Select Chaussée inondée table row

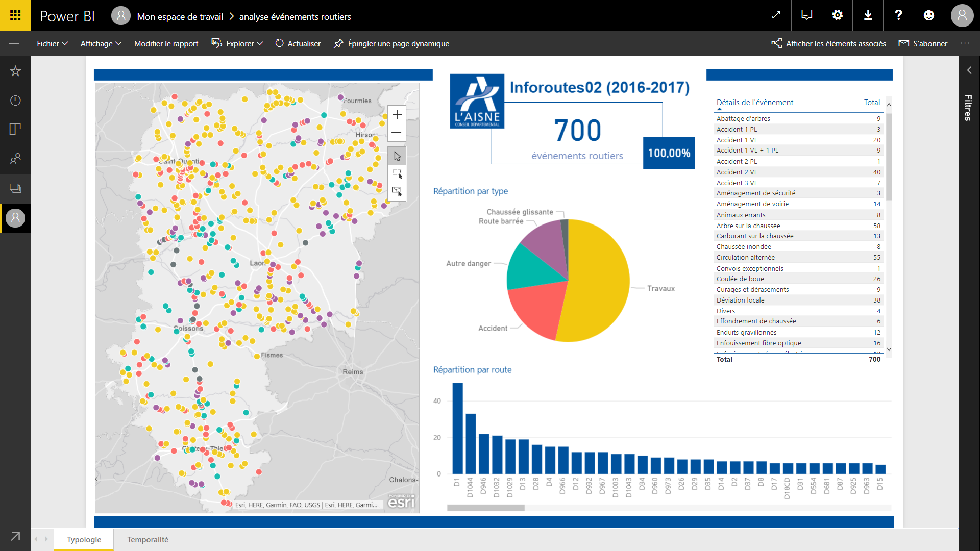pyautogui.click(x=798, y=246)
